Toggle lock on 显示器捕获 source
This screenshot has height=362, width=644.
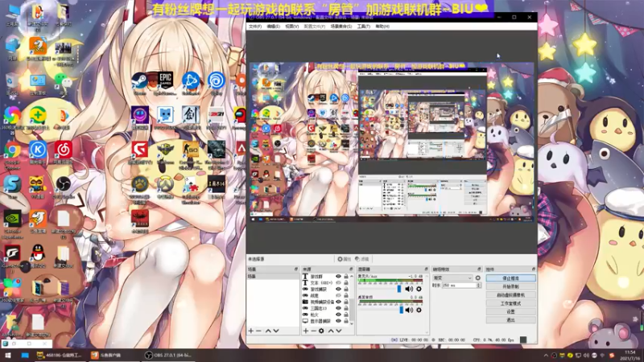coord(346,321)
